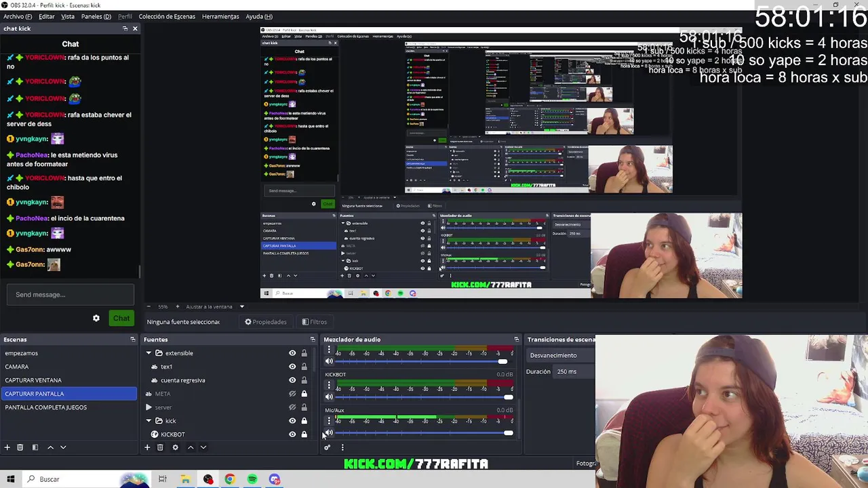Collapse the extensible group
This screenshot has width=868, height=488.
(x=149, y=353)
